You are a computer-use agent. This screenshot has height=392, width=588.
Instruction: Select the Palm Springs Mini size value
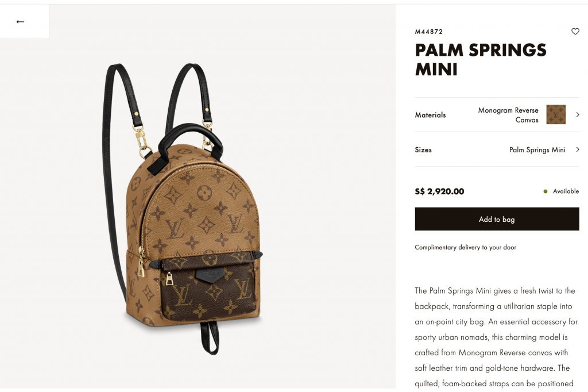[x=537, y=150]
